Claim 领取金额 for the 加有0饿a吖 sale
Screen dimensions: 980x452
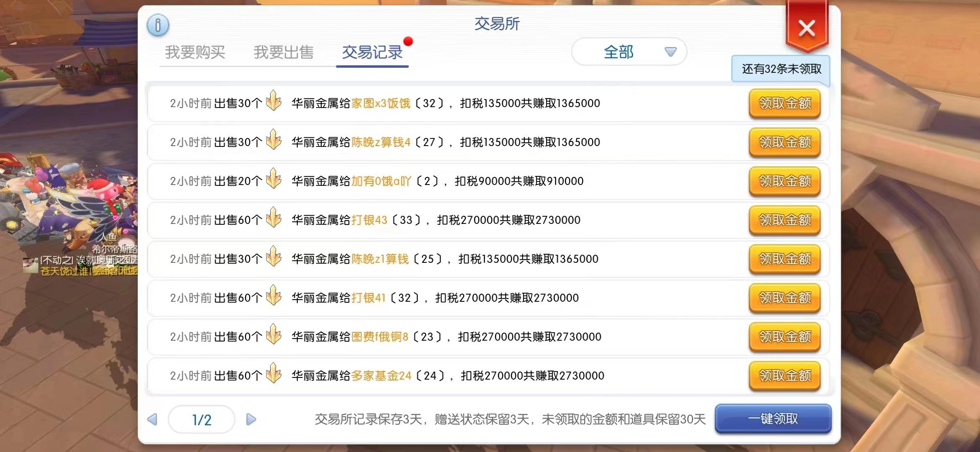point(785,181)
